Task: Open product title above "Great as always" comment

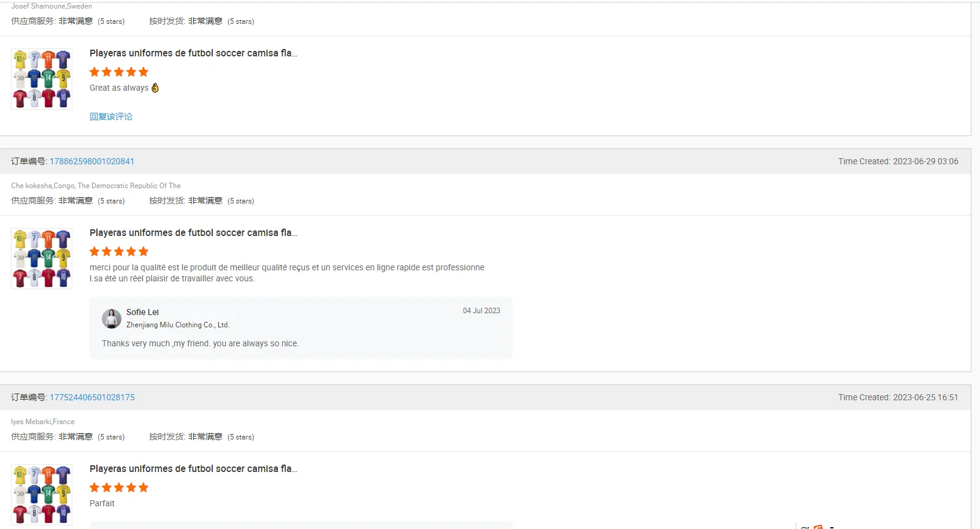Action: [193, 53]
